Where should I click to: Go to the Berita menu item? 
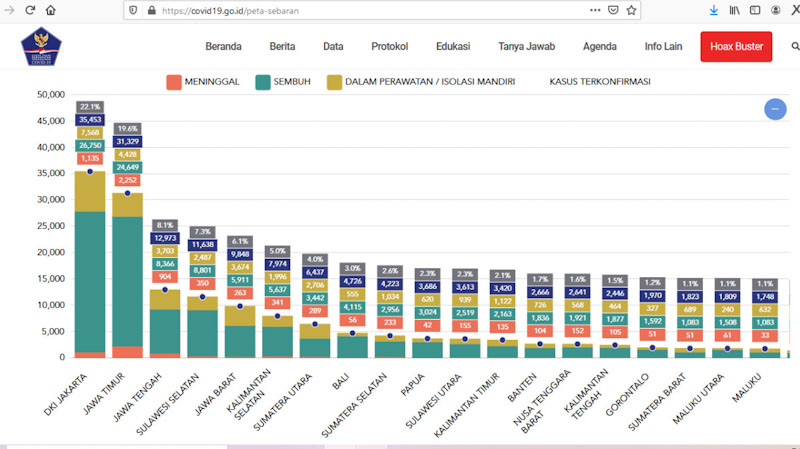[x=282, y=47]
